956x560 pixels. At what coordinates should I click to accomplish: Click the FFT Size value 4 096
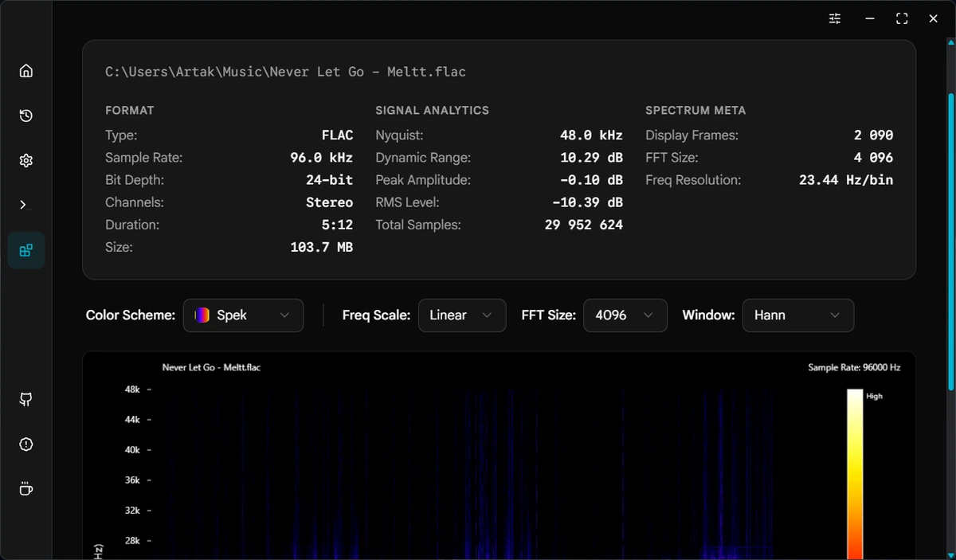point(874,158)
